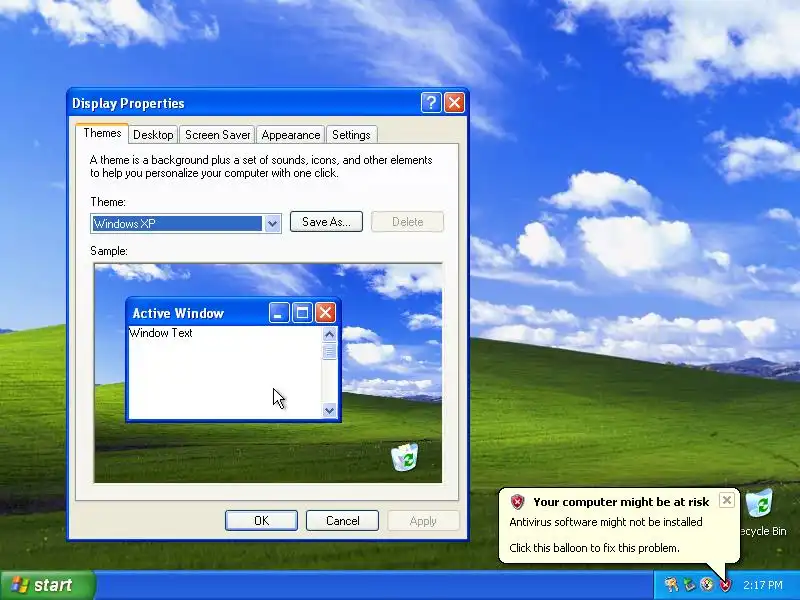The height and width of the screenshot is (600, 800).
Task: Click the greyed-out Delete button
Action: tap(408, 222)
